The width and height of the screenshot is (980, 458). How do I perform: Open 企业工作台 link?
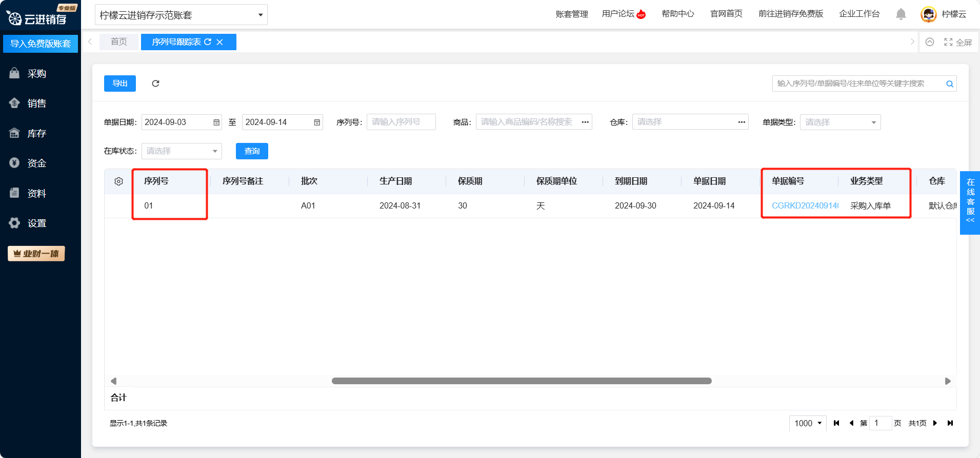point(859,14)
